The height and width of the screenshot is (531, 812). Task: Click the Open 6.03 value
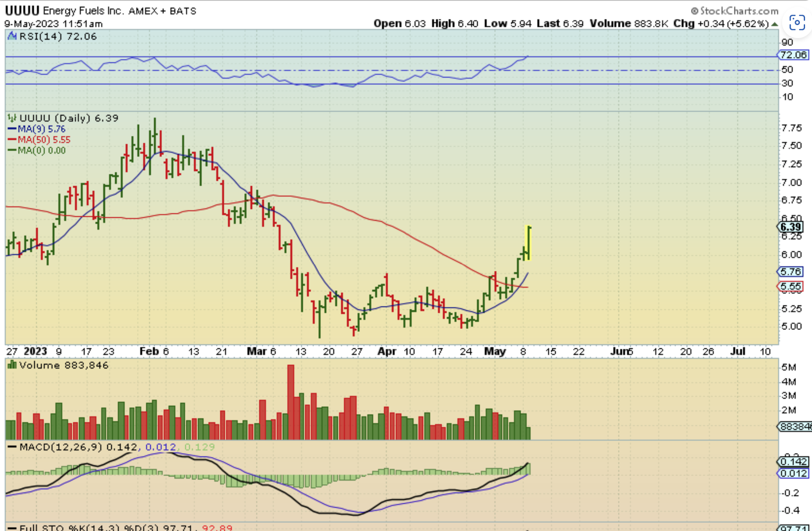[x=400, y=23]
